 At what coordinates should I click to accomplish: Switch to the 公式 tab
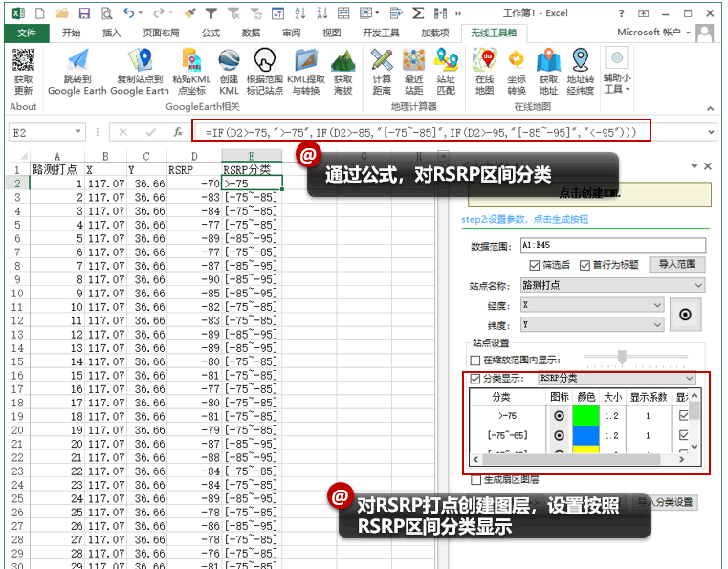point(210,33)
